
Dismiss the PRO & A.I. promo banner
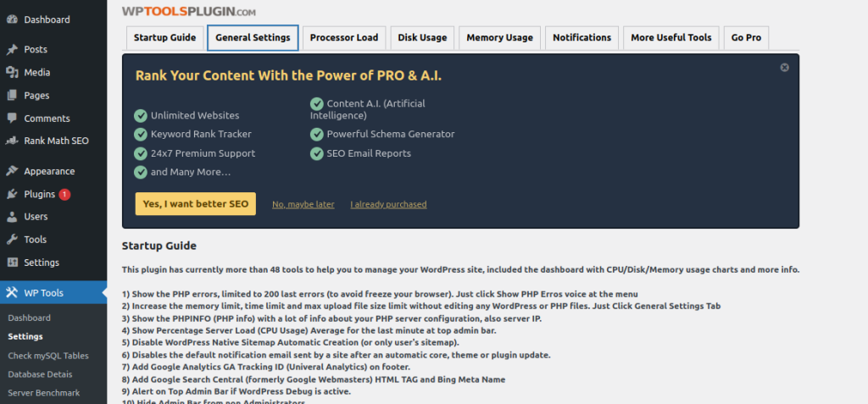pyautogui.click(x=784, y=68)
